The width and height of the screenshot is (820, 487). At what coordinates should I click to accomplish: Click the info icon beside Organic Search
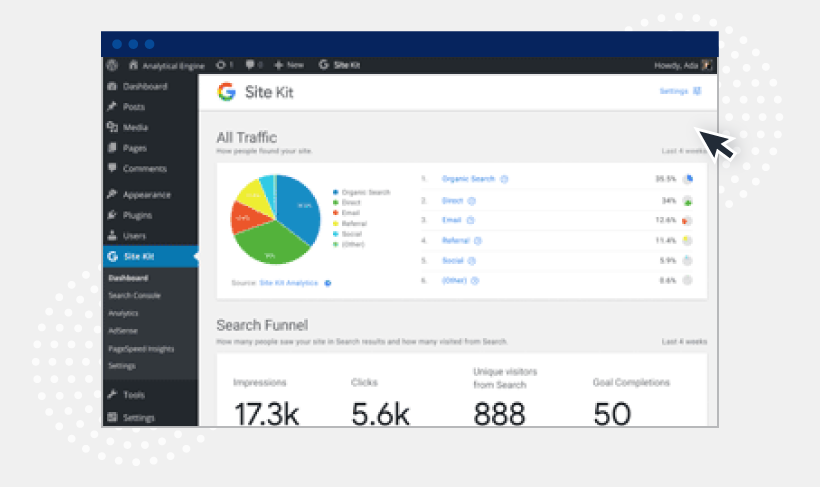[504, 179]
